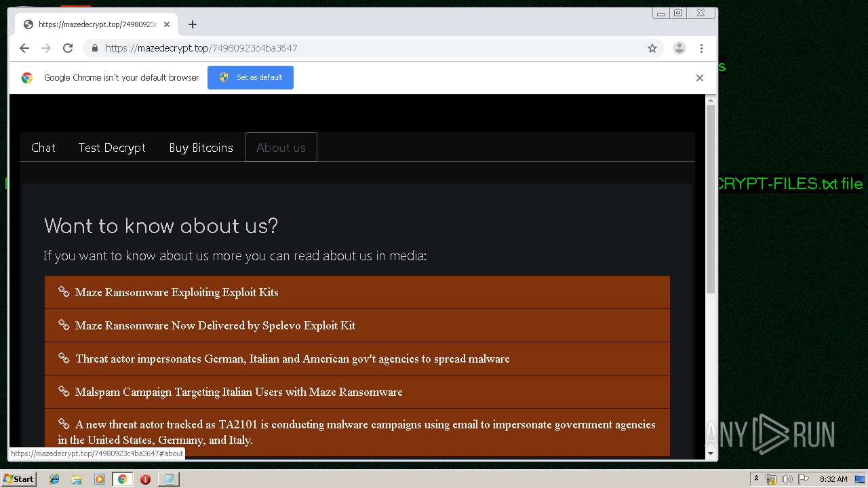
Task: Launch Internet Explorer from taskbar
Action: pyautogui.click(x=54, y=479)
